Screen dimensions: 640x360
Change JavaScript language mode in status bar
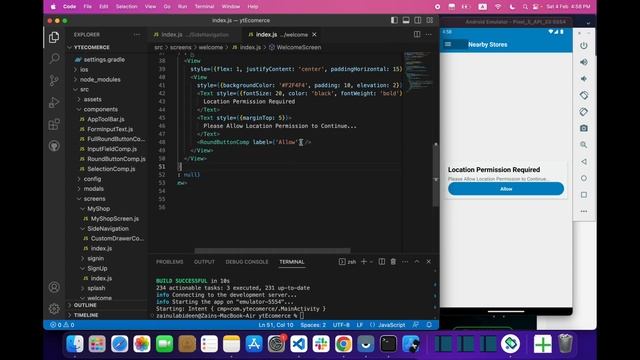pyautogui.click(x=391, y=325)
